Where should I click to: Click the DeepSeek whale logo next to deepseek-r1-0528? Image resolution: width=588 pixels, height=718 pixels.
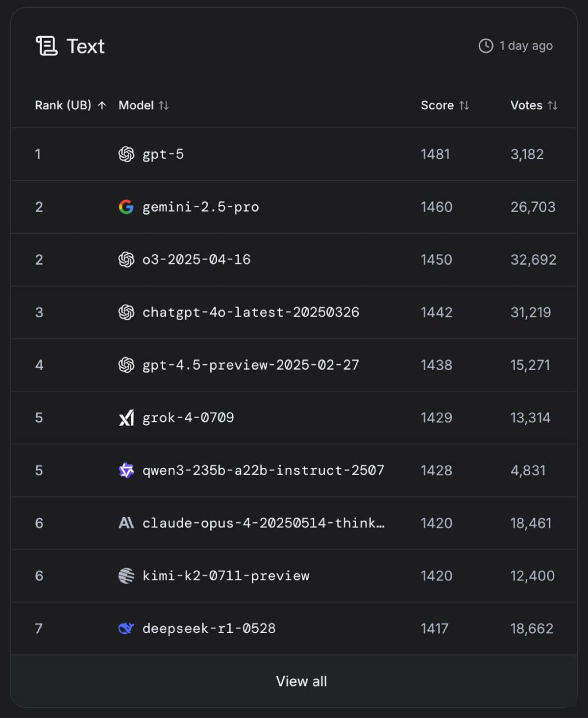pos(126,628)
